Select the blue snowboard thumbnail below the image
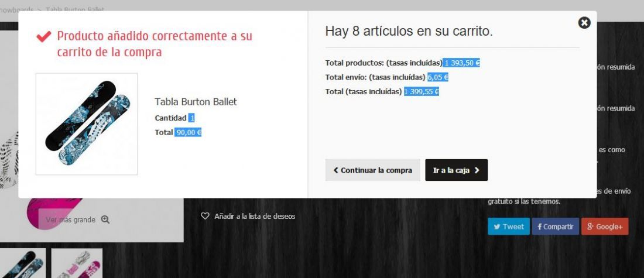Screen dimensions: 644x278 pos(23,263)
